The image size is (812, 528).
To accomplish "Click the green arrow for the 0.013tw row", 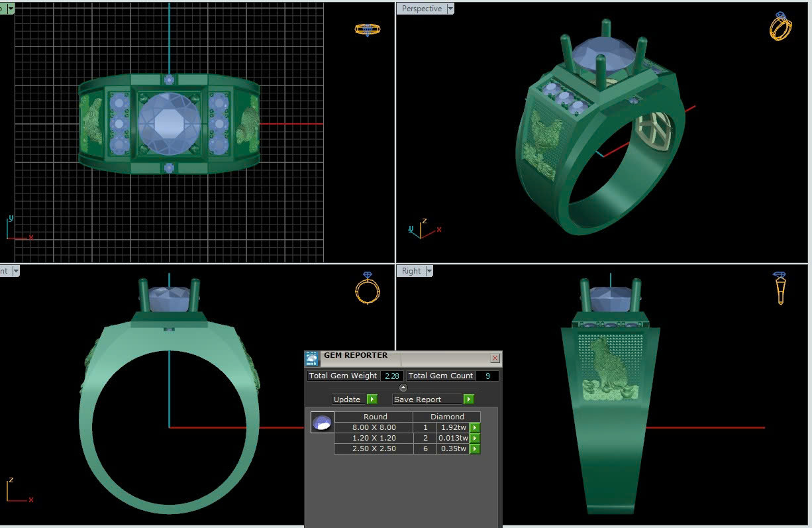I will pyautogui.click(x=475, y=439).
